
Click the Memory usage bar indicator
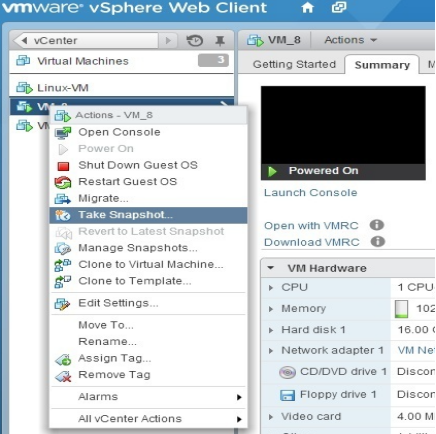(x=401, y=309)
